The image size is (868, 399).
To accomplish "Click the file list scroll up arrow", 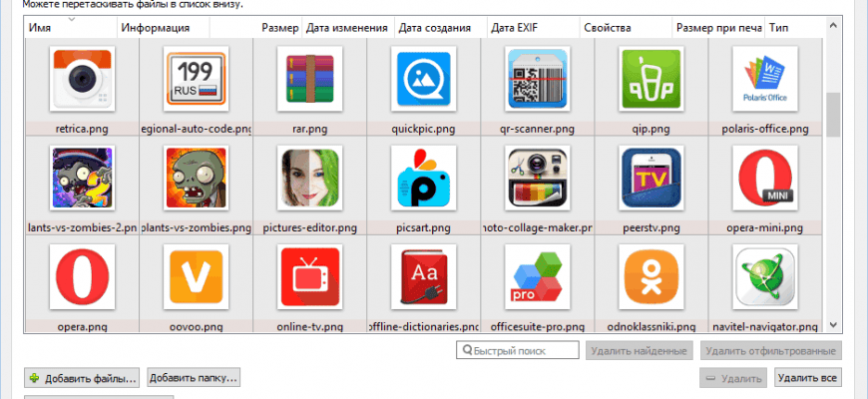I will [x=833, y=24].
